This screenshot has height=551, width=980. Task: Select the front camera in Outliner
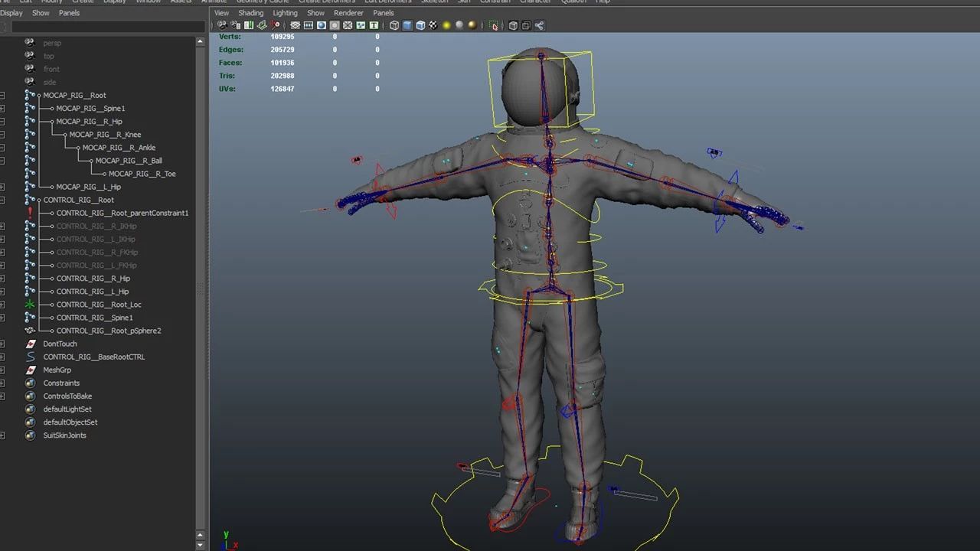(51, 69)
